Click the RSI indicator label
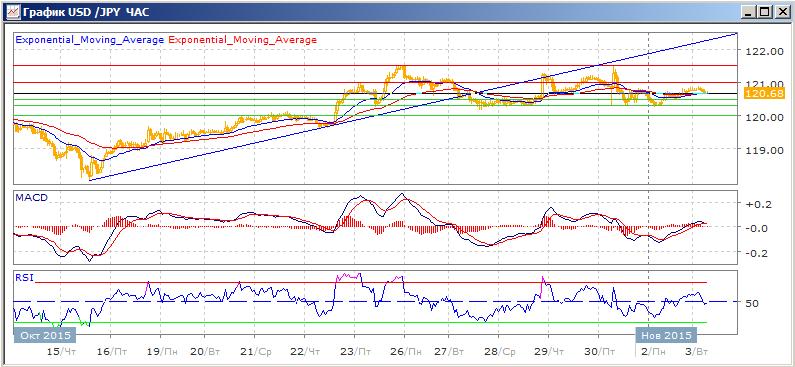 (23, 277)
